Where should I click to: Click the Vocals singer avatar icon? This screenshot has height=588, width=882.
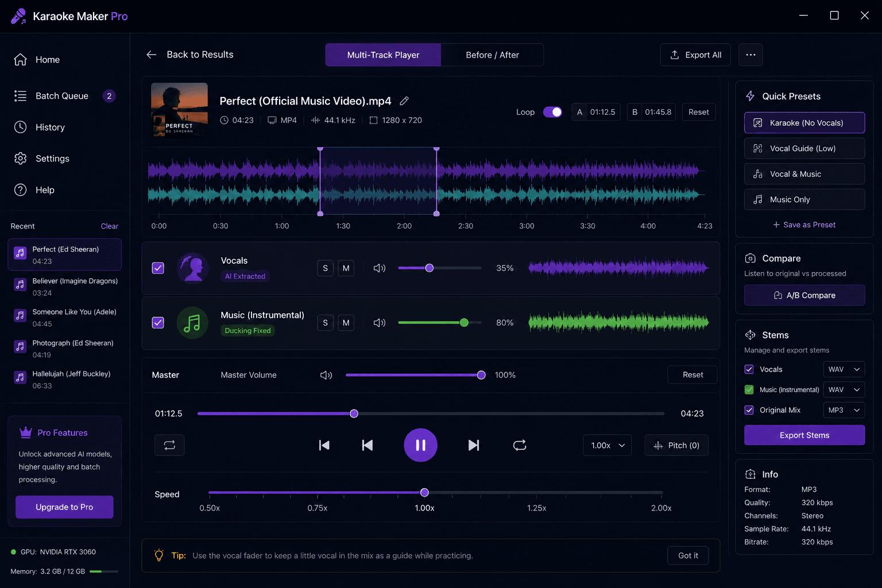(x=193, y=268)
